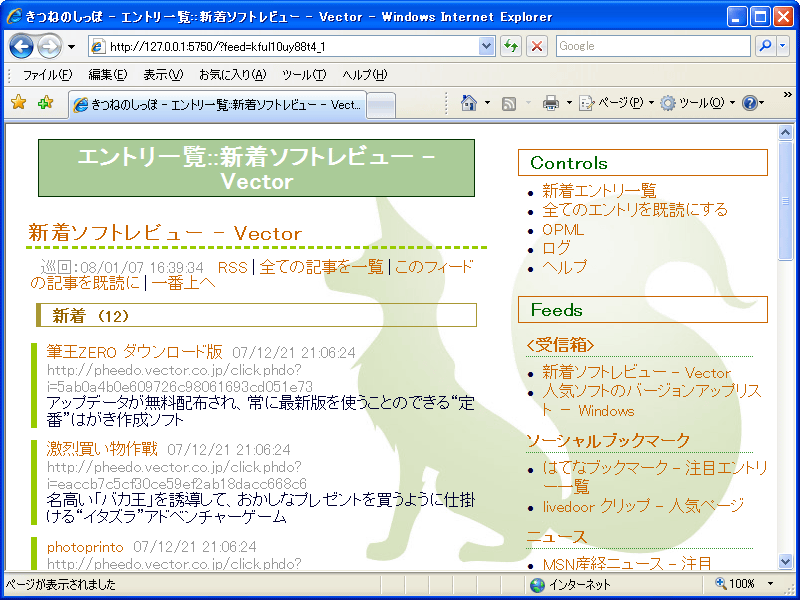
Task: Click the Add to Favorites star-plus icon
Action: pyautogui.click(x=45, y=103)
